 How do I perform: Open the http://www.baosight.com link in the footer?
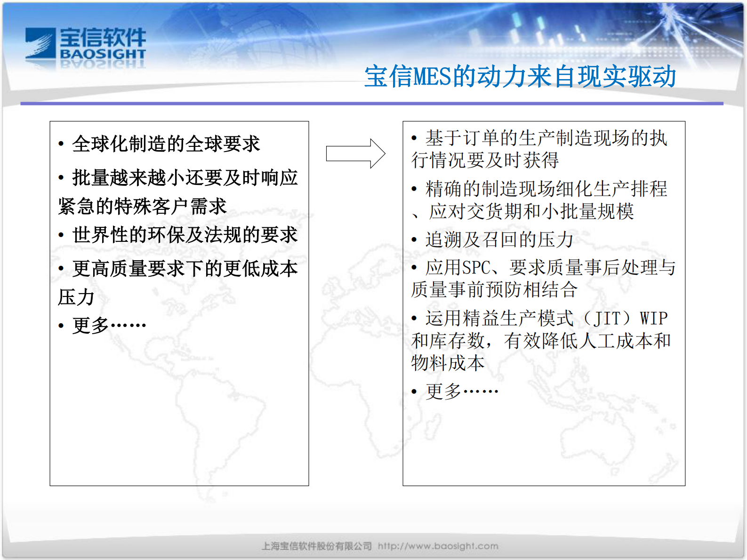(x=438, y=546)
